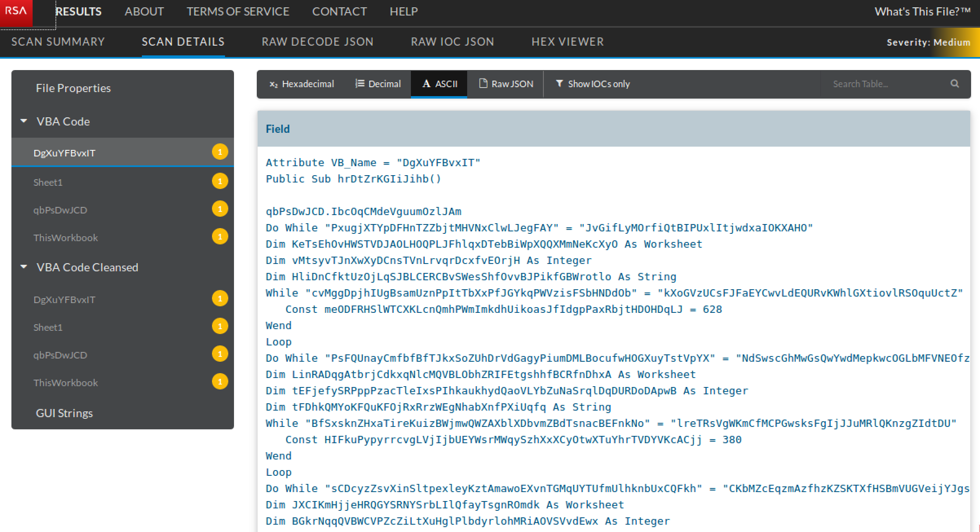
Task: Click the Raw JSON button
Action: point(506,84)
